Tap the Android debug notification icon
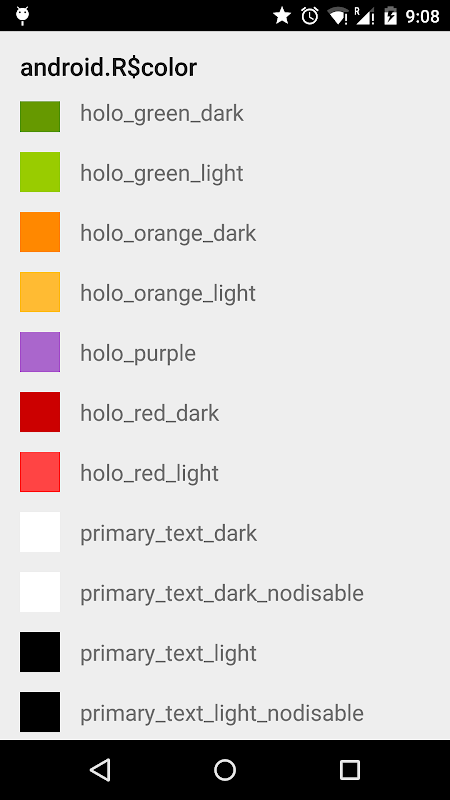The image size is (450, 800). point(22,16)
